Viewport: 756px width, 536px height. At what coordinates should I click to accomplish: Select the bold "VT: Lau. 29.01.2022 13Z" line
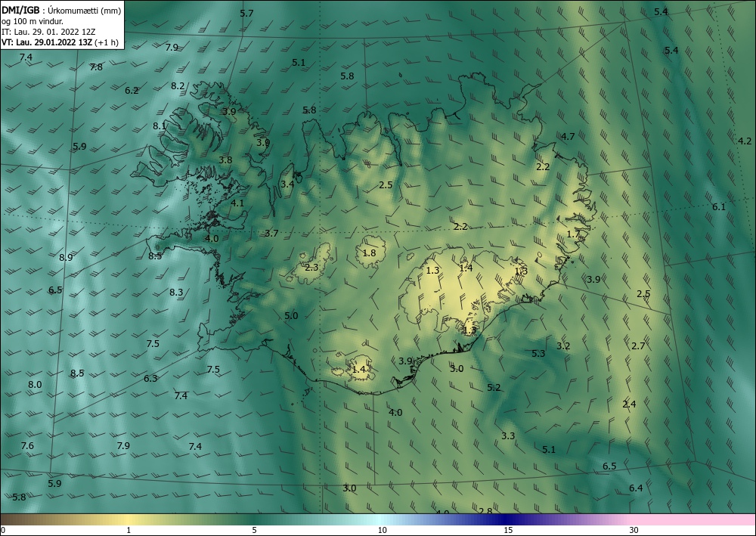(47, 42)
